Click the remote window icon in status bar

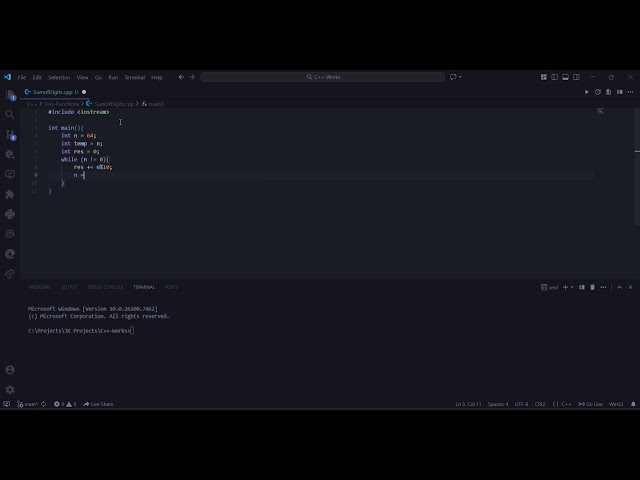tap(7, 404)
